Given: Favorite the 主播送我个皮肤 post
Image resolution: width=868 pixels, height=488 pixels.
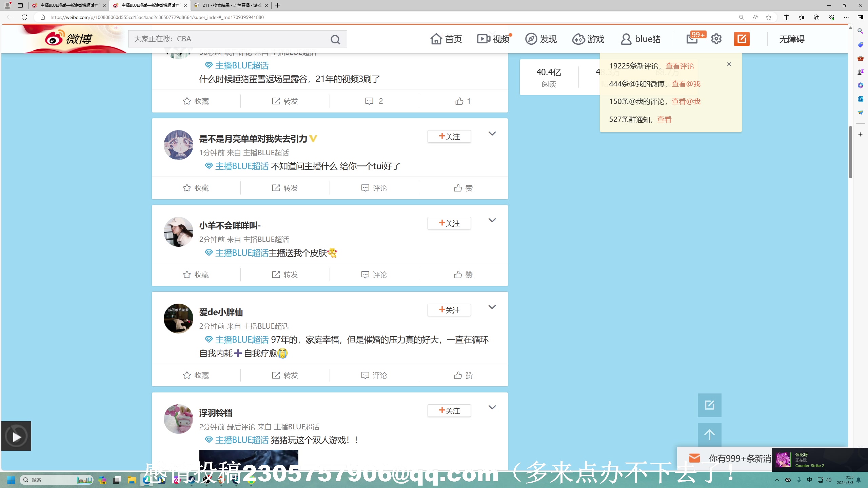Looking at the screenshot, I should point(196,274).
